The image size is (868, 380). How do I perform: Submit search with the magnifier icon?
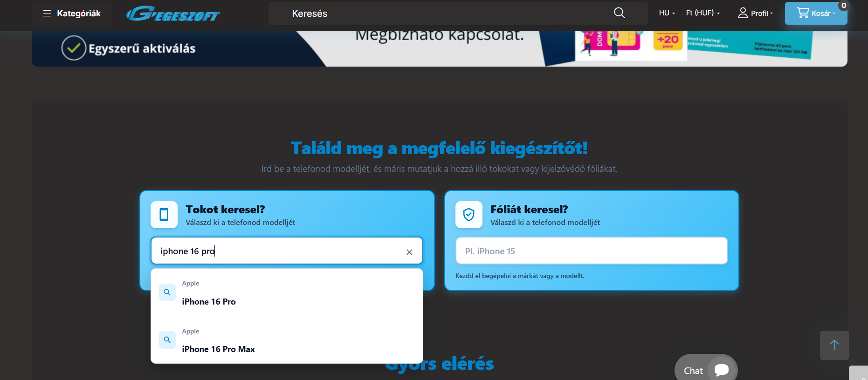pyautogui.click(x=619, y=13)
